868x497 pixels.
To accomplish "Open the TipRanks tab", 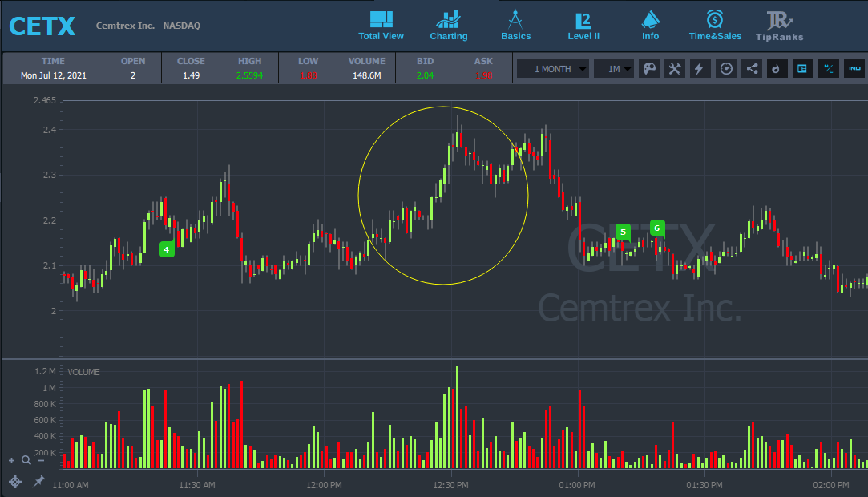I will click(x=779, y=26).
